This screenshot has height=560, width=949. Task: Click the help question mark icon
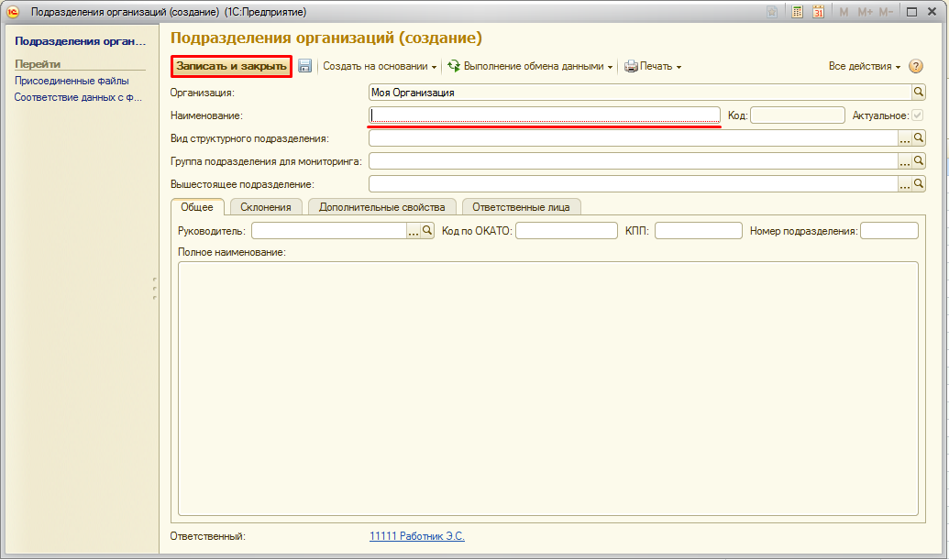coord(915,66)
